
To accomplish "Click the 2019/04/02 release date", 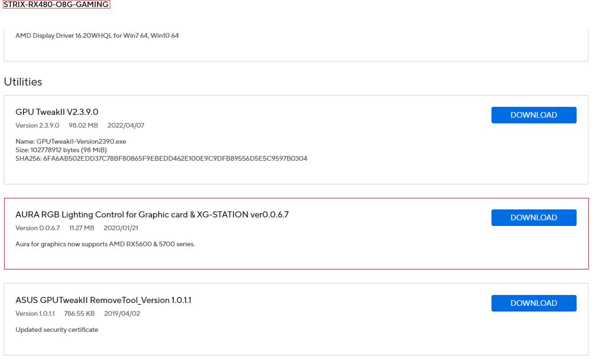I will [122, 313].
